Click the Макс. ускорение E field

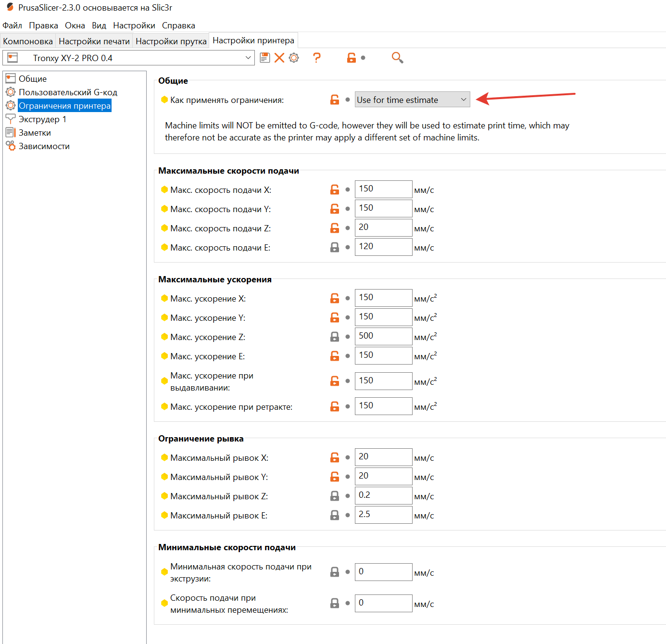(383, 355)
